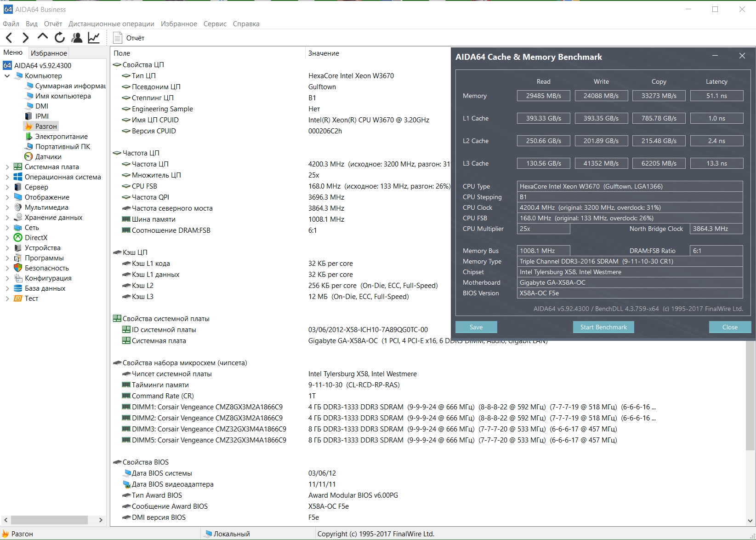Open the Сервис menu
The width and height of the screenshot is (756, 540).
pos(215,24)
